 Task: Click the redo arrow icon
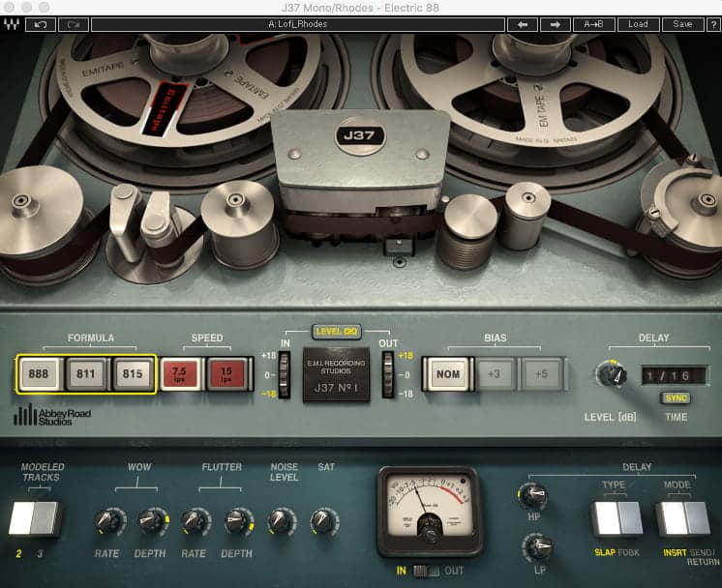coord(73,24)
